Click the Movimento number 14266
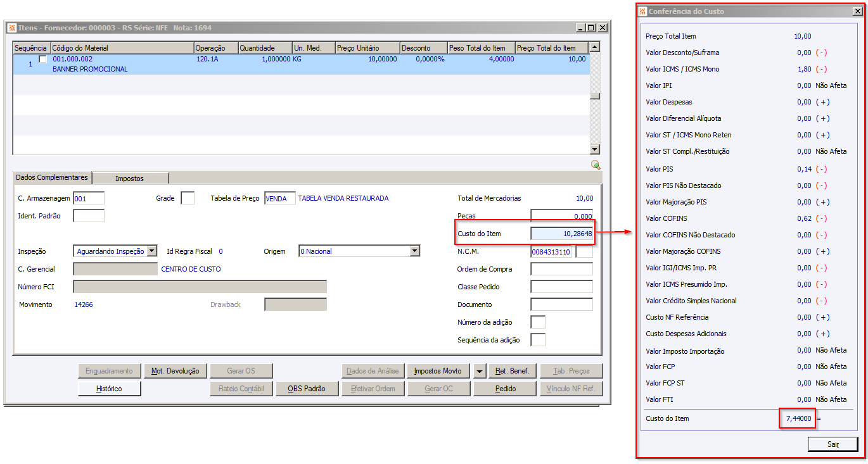This screenshot has height=464, width=868. pos(84,304)
